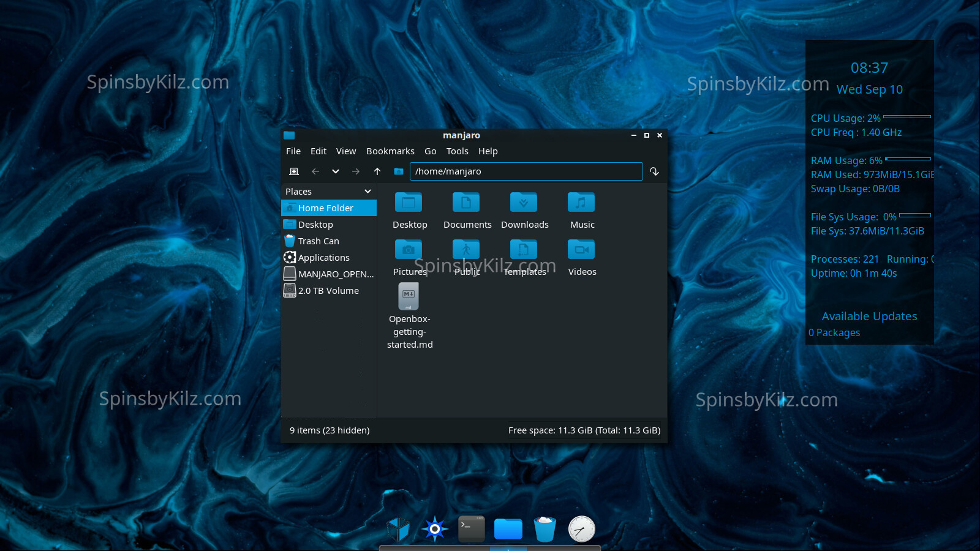The image size is (980, 551).
Task: Expand the history dropdown chevron
Action: [336, 171]
